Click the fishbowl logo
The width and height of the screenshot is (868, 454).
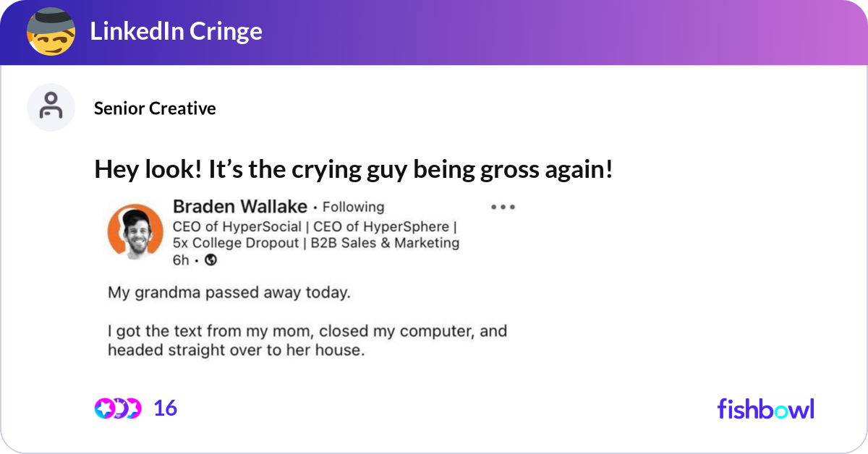[x=765, y=408]
